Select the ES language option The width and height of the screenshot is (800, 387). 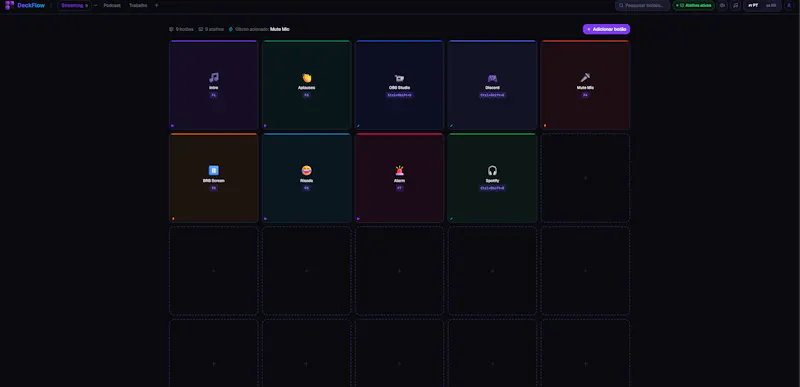tap(770, 5)
